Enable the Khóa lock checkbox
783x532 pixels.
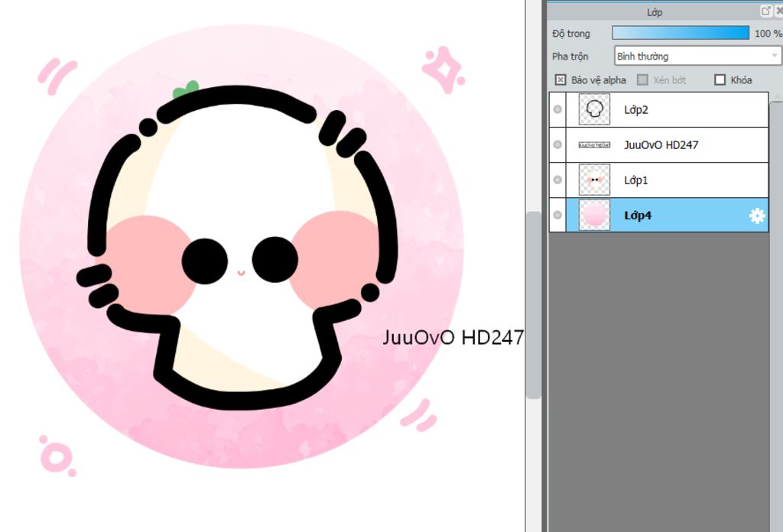point(720,79)
